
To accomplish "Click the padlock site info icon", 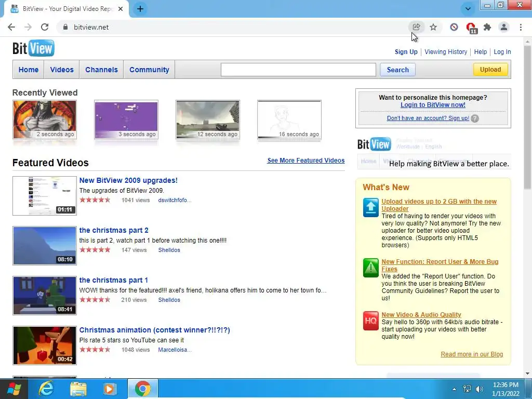I will pos(65,27).
